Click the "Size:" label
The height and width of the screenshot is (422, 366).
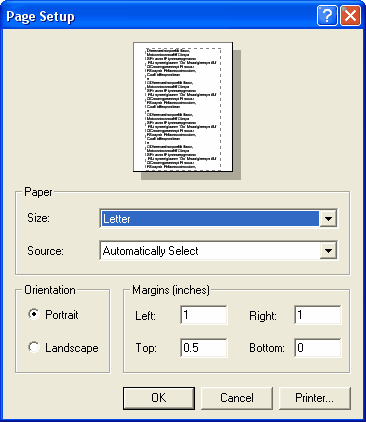coord(38,218)
